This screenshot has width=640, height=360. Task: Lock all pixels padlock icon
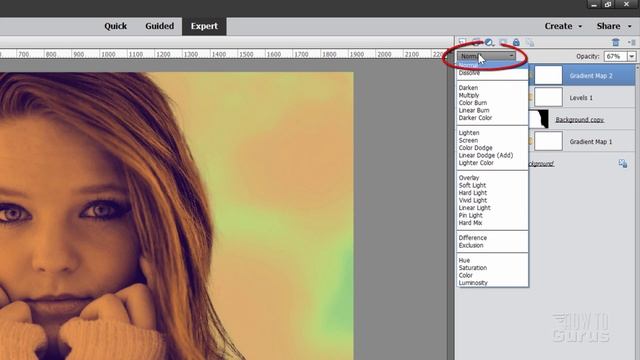click(x=516, y=42)
